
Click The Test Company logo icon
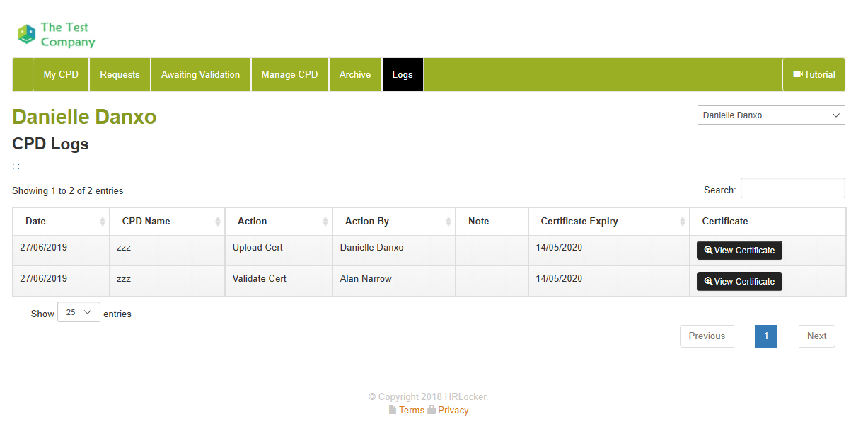[26, 34]
